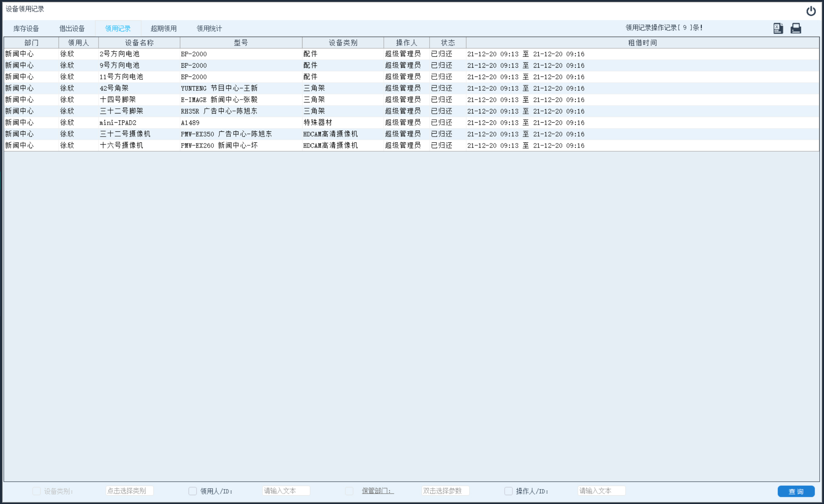Click the printer icon
This screenshot has width=824, height=504.
795,28
